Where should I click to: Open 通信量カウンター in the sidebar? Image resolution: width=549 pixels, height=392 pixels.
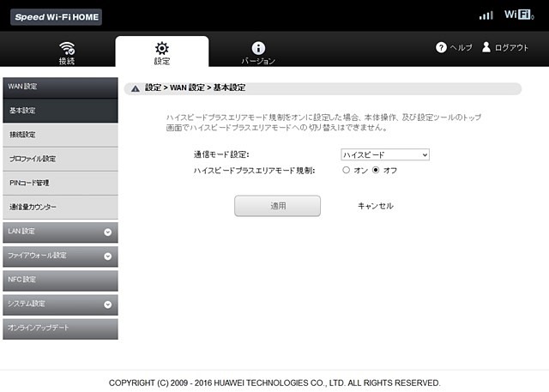coord(60,208)
